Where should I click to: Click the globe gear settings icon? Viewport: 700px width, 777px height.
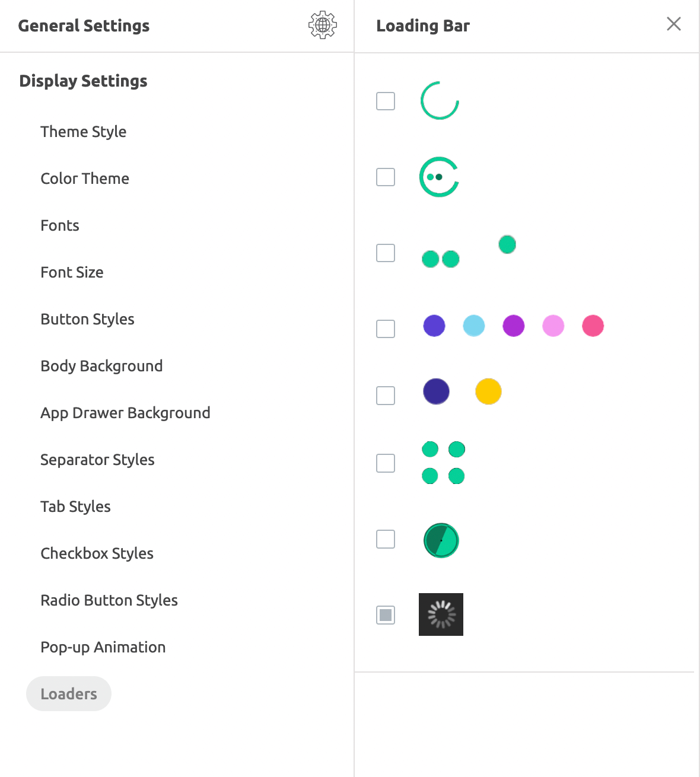[323, 25]
